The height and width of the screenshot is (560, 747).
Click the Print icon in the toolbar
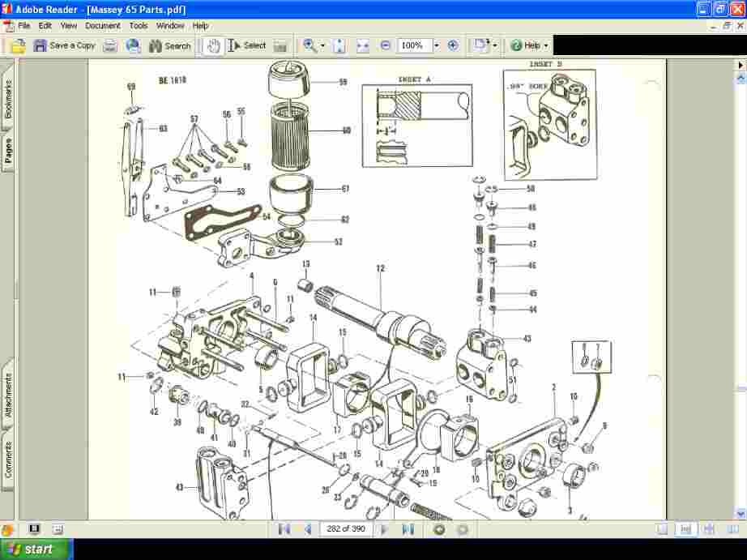coord(110,46)
